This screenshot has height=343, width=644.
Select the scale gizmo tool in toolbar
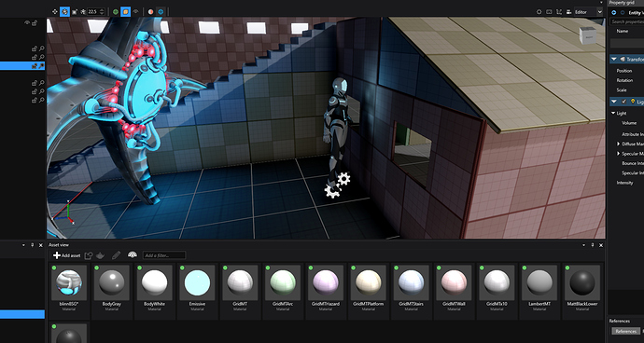coord(74,12)
